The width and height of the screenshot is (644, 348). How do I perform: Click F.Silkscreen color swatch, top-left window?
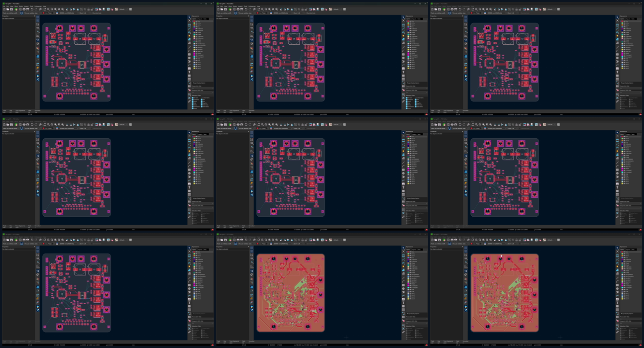194,36
